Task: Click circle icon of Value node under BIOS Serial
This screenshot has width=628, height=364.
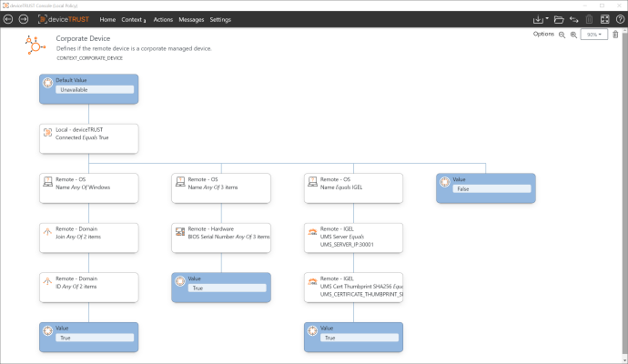Action: pos(180,281)
